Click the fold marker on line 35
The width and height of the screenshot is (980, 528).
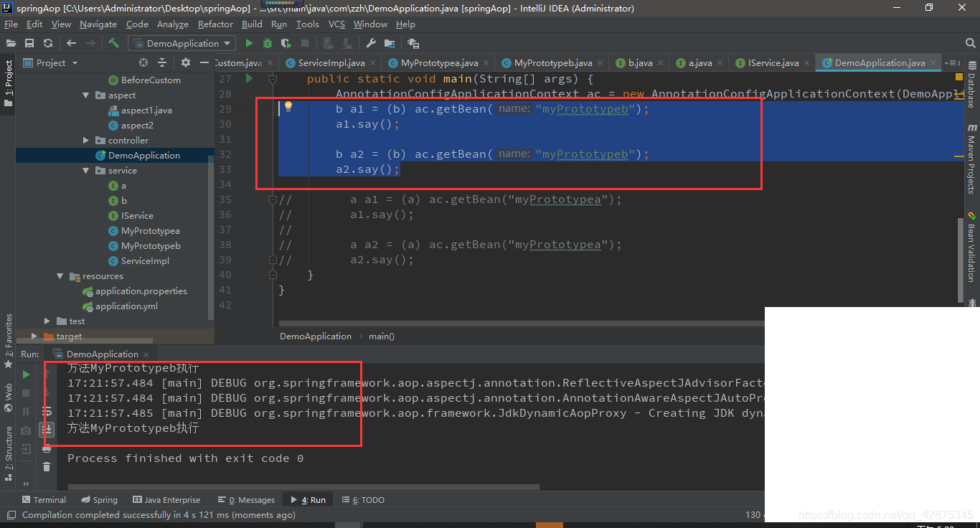273,199
